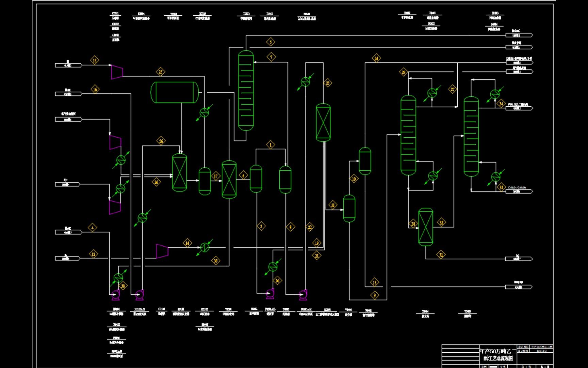
Task: Pick the heat exchanger on the line below stream 26
Action: click(142, 218)
